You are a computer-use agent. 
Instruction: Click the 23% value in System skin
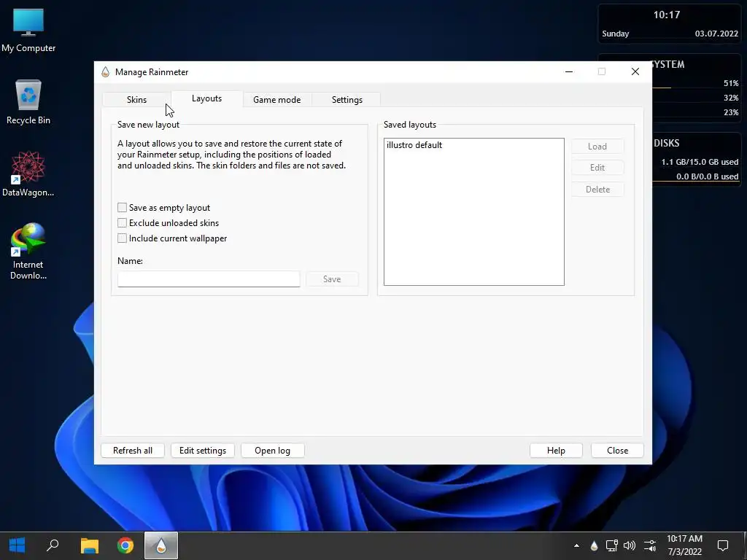(731, 112)
